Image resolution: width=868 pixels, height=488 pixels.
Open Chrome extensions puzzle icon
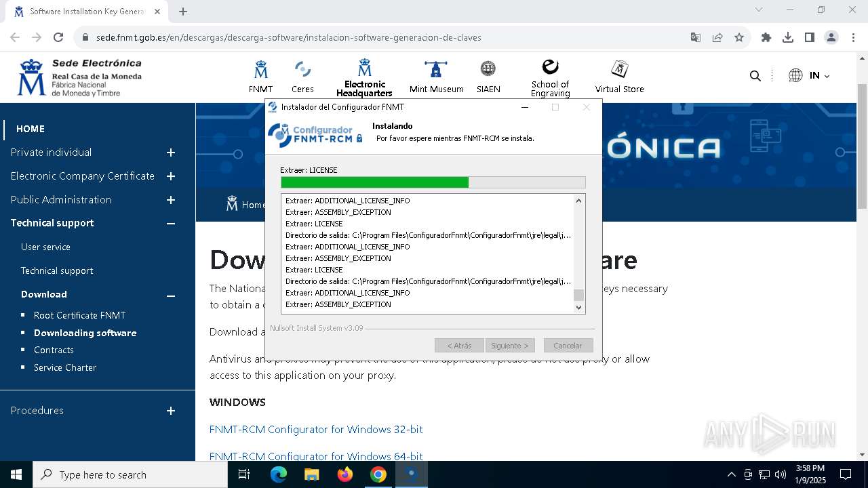tap(766, 37)
